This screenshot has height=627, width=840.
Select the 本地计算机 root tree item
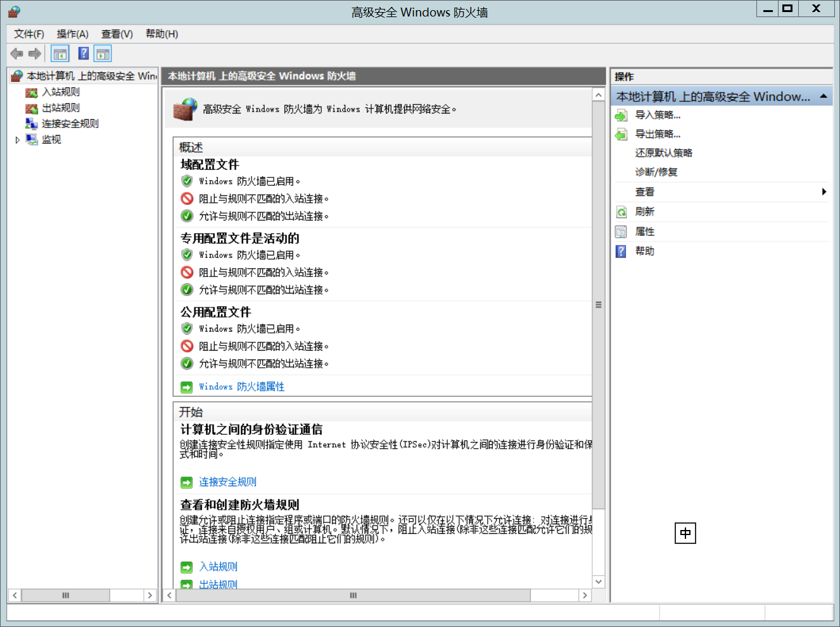tap(91, 76)
